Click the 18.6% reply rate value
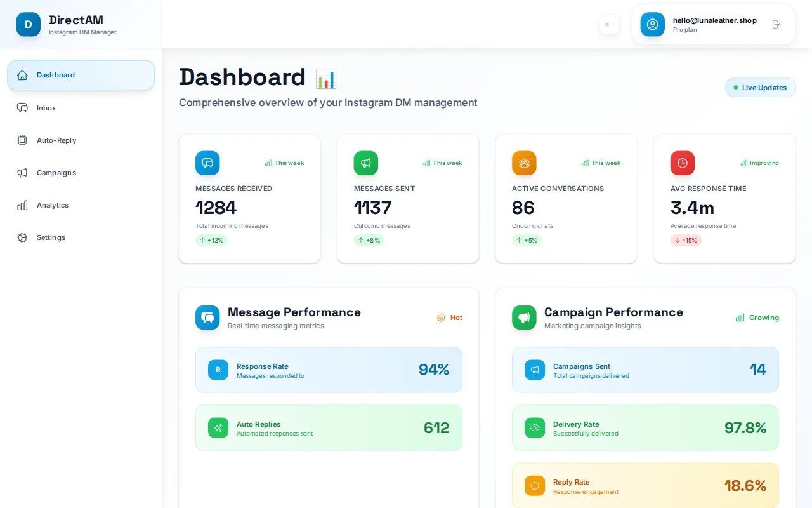The image size is (812, 508). click(745, 486)
